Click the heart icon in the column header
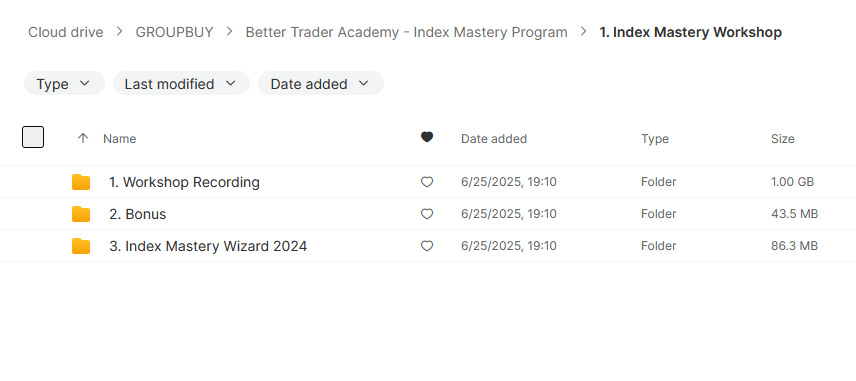 (427, 138)
